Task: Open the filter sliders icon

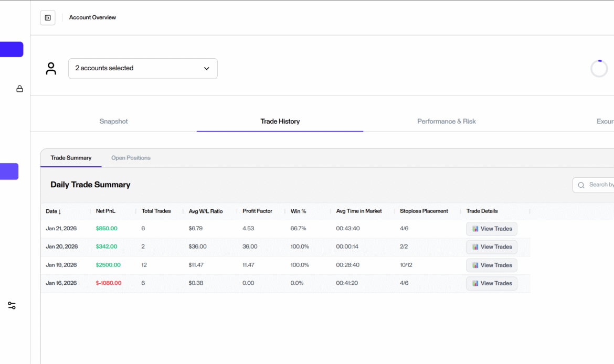Action: (x=12, y=305)
